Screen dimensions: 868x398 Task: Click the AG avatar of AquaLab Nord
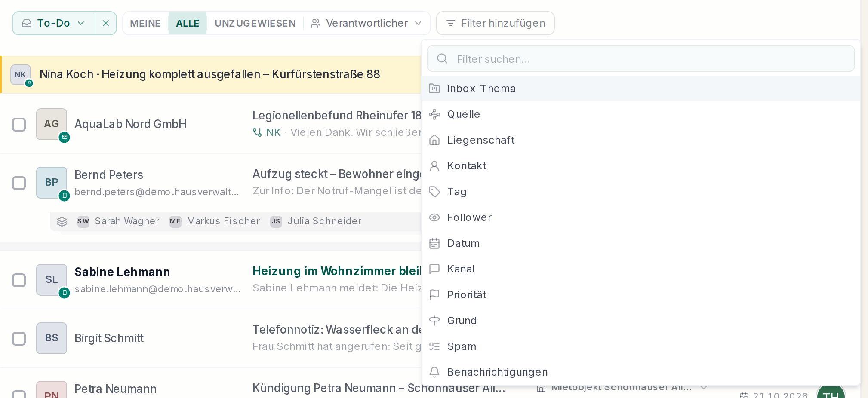(x=52, y=124)
